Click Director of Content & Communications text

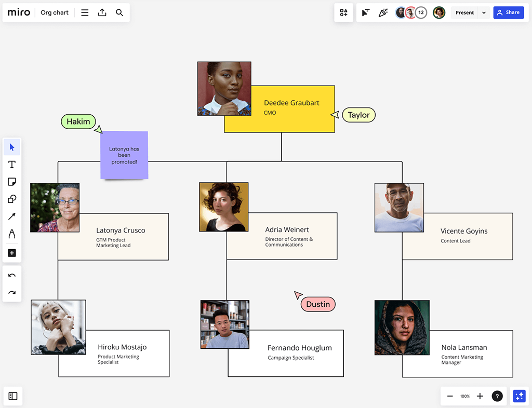coord(289,242)
